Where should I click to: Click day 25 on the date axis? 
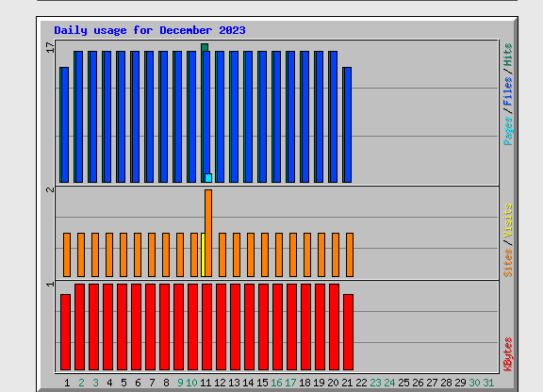(403, 383)
